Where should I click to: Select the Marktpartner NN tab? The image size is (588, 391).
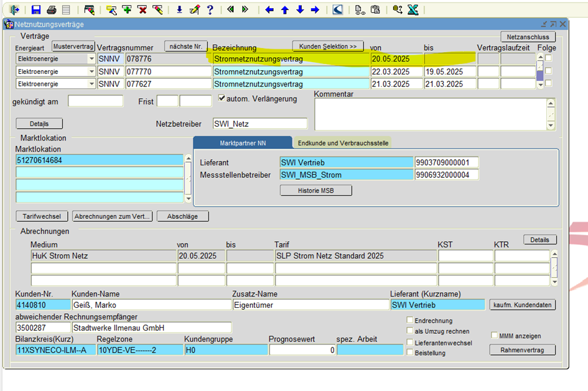242,143
